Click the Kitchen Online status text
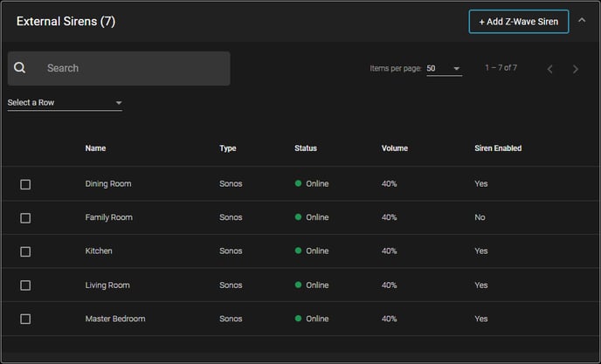601x364 pixels. (317, 251)
